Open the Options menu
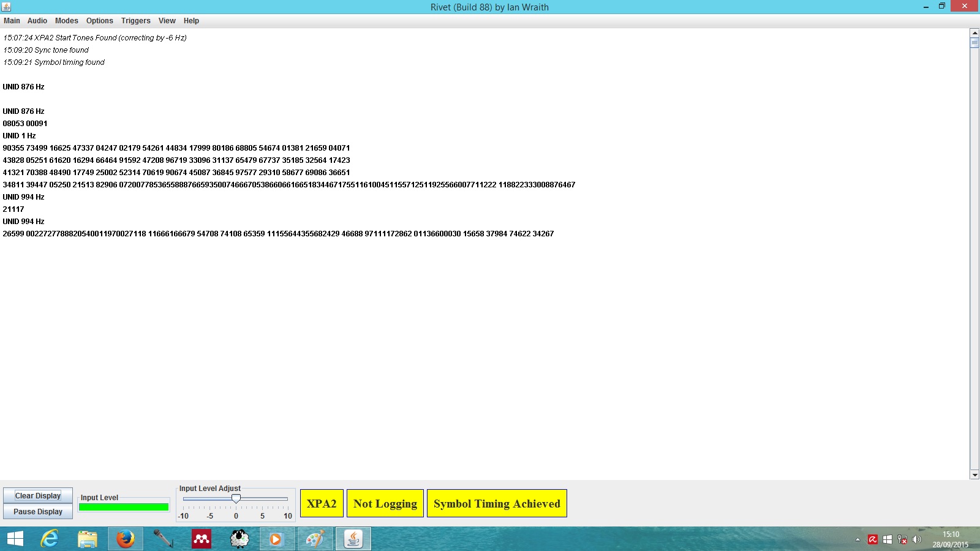The width and height of the screenshot is (980, 551). point(99,21)
